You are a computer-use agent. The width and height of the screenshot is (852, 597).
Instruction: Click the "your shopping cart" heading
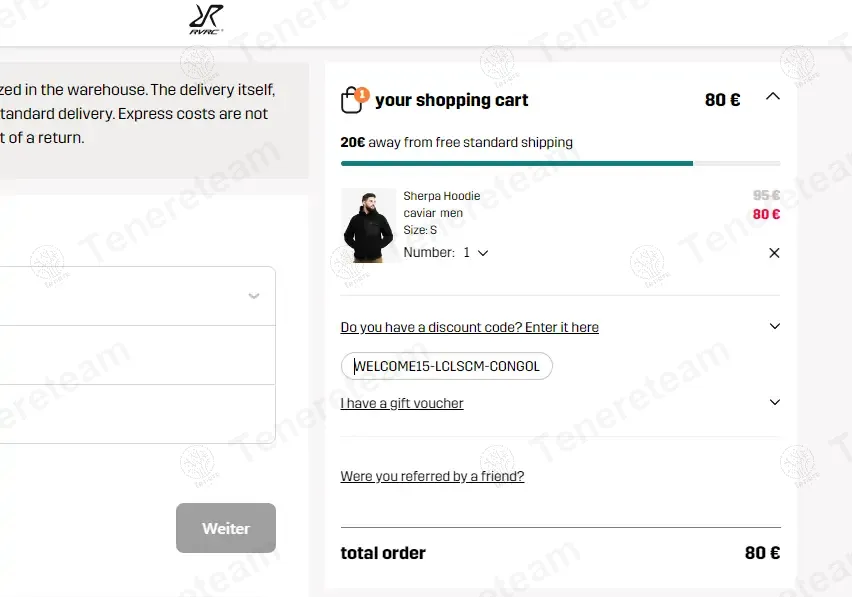tap(451, 100)
